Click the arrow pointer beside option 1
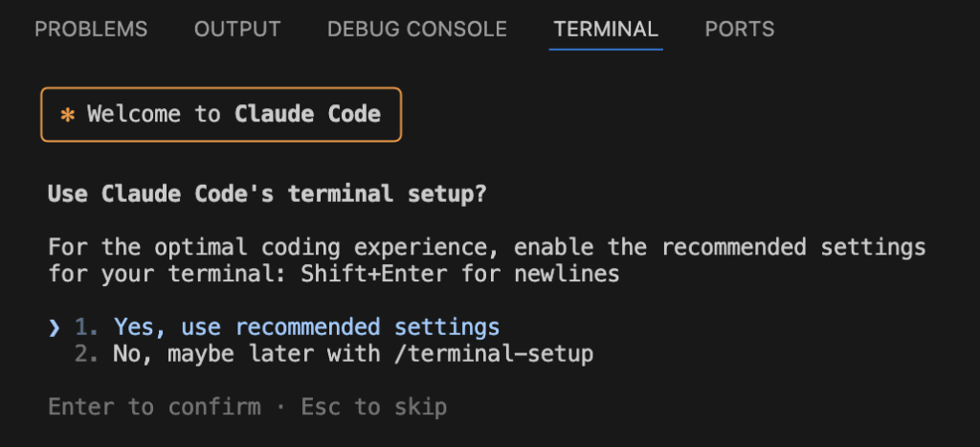 tap(55, 327)
